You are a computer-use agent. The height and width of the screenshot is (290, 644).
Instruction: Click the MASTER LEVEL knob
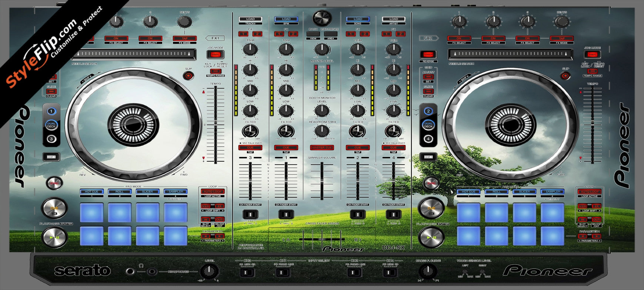(x=322, y=49)
